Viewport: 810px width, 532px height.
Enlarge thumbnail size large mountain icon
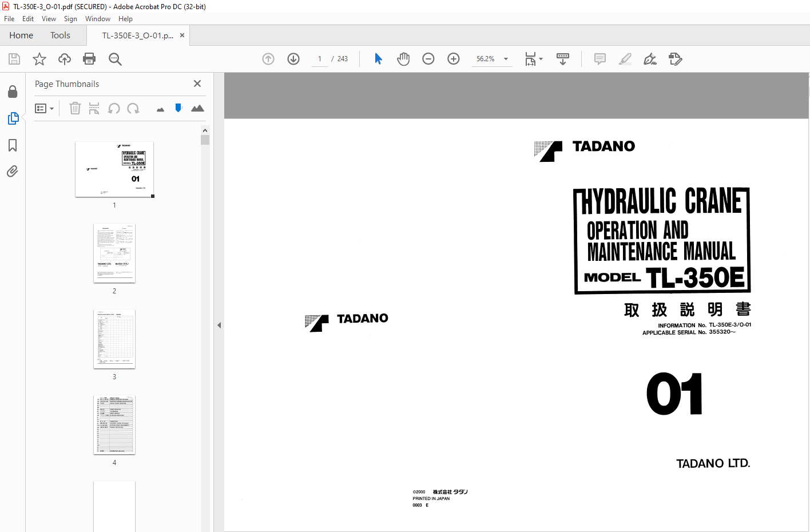point(197,108)
